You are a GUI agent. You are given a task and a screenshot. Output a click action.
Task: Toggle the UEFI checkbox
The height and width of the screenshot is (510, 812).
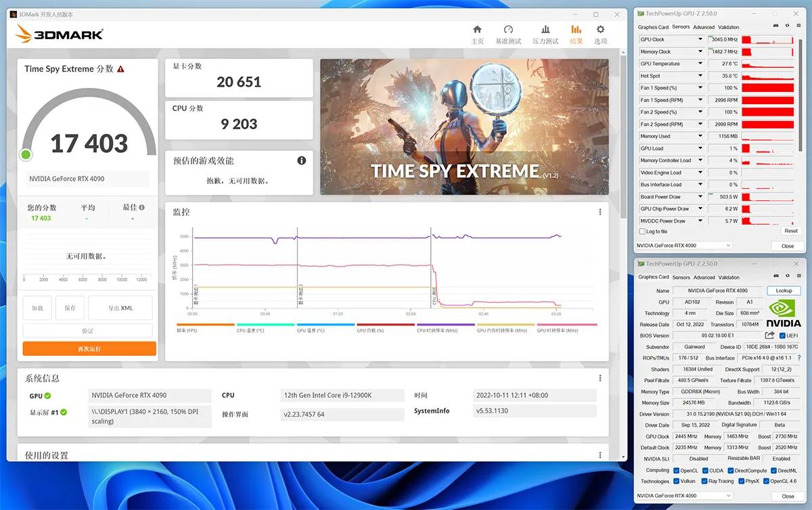(x=782, y=335)
